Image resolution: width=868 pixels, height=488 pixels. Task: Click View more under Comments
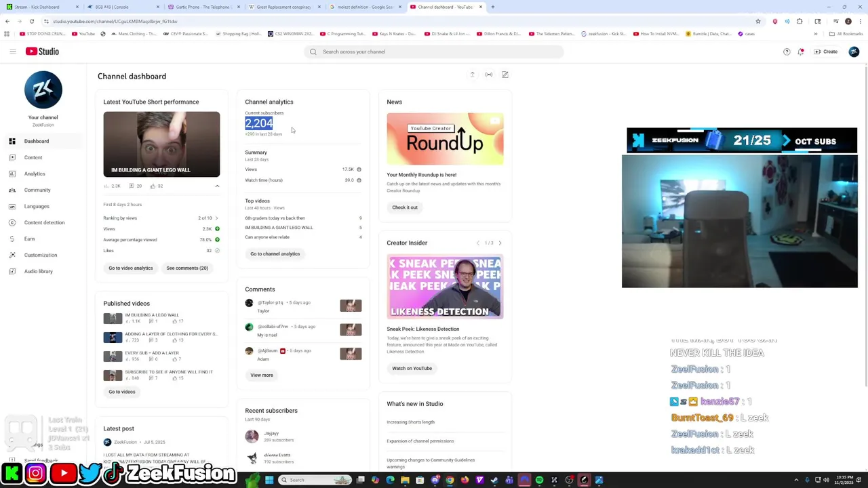[x=262, y=375]
